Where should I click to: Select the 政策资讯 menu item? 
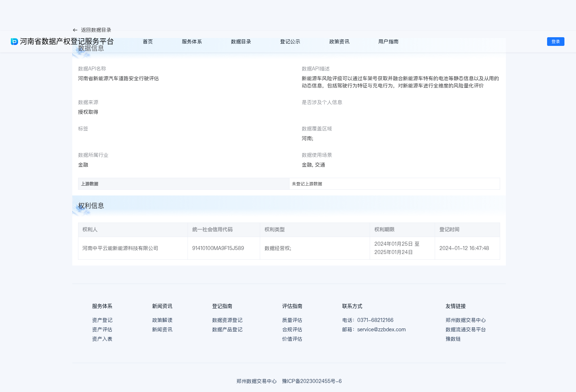coord(339,42)
